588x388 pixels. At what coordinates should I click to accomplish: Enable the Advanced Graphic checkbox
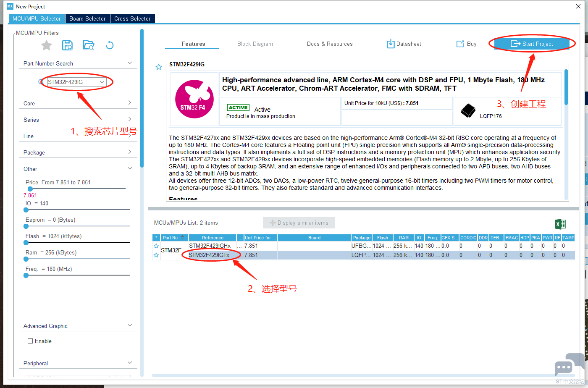[30, 341]
